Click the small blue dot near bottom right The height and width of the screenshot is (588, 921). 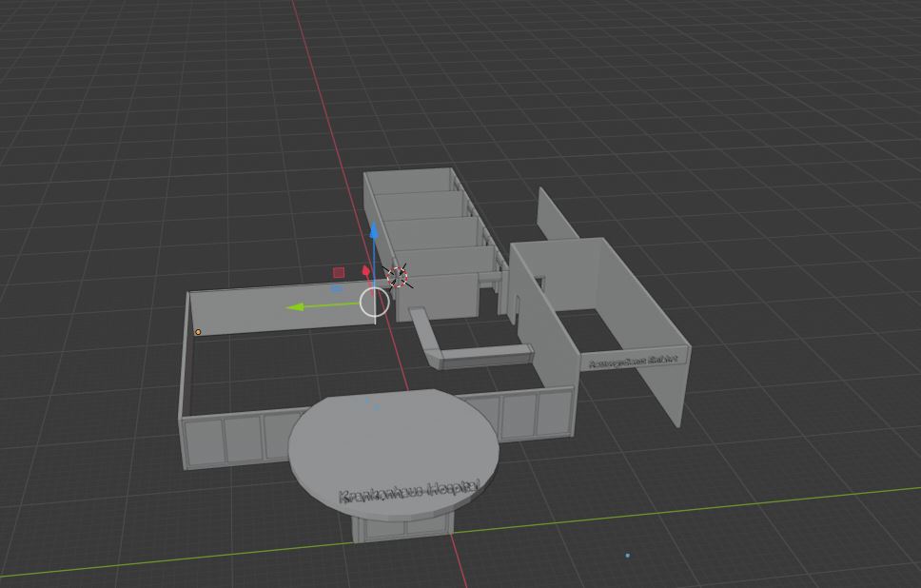627,556
